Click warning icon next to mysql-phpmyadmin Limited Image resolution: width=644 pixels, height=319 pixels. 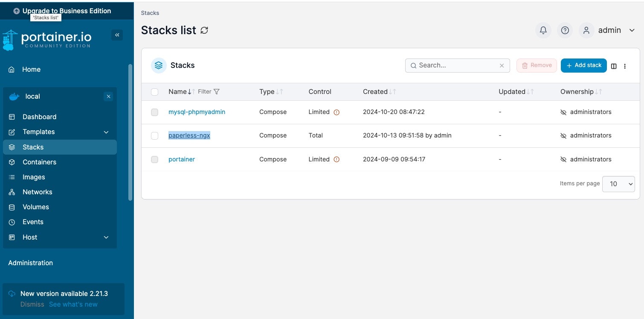click(x=337, y=112)
